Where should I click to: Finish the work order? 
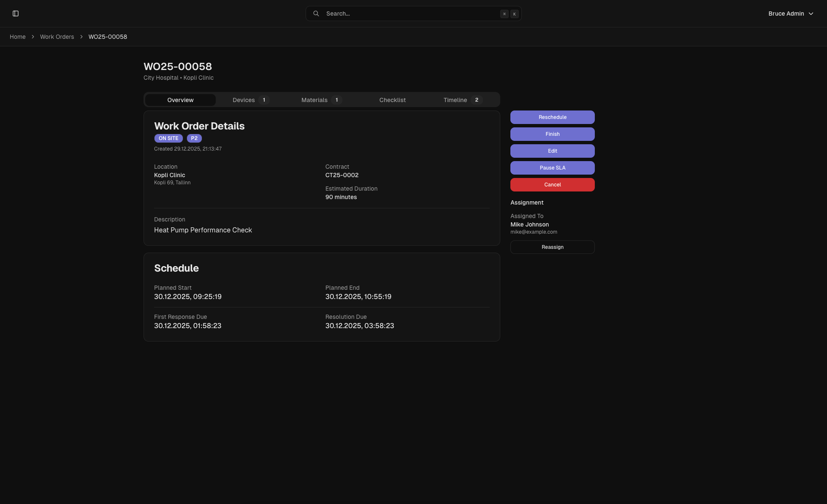(552, 134)
